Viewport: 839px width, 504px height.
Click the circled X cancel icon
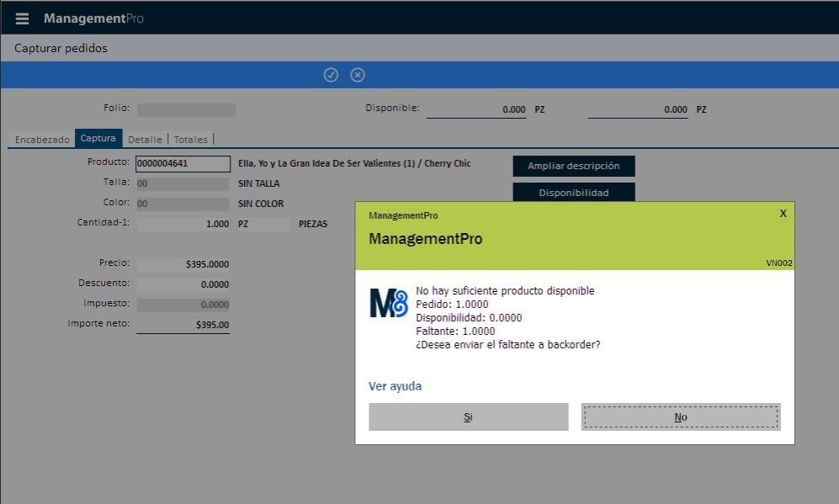358,75
